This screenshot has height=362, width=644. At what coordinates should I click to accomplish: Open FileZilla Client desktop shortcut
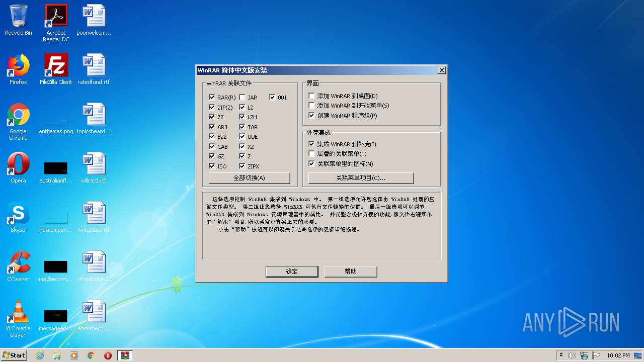[x=56, y=69]
